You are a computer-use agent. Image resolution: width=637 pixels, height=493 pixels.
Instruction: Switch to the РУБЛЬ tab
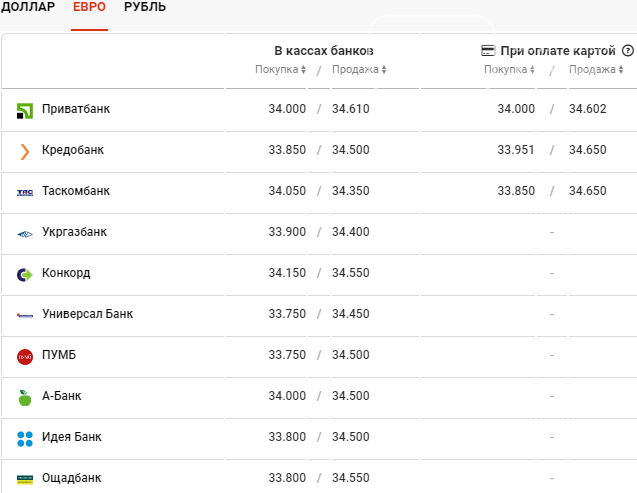tap(145, 7)
